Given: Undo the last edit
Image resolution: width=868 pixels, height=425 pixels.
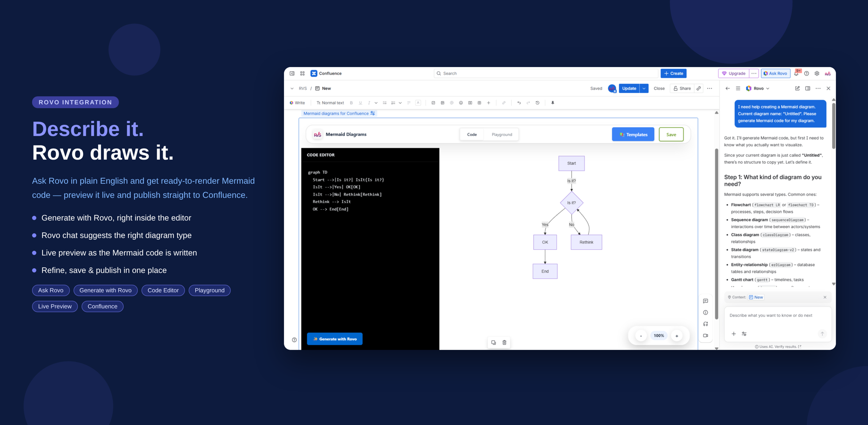Looking at the screenshot, I should coord(519,103).
